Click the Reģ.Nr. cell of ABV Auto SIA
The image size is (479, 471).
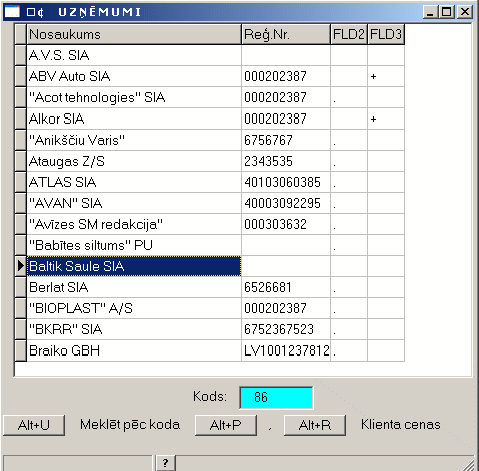tap(286, 76)
